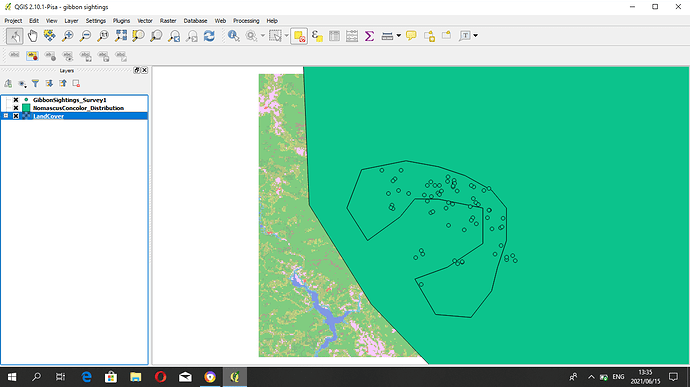Refresh the map canvas
This screenshot has width=690, height=387.
click(209, 36)
